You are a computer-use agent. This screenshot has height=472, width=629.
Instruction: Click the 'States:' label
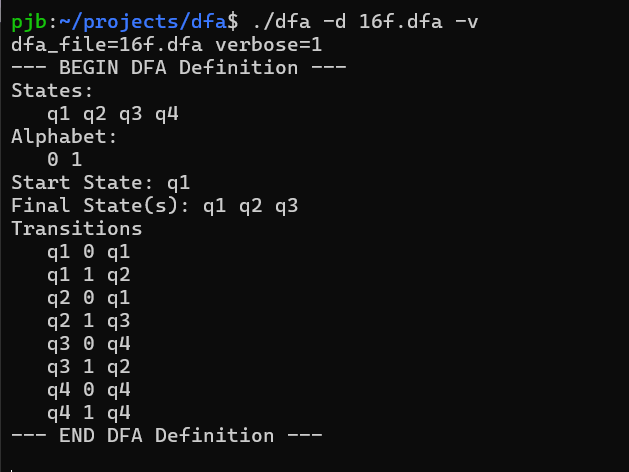(52, 91)
